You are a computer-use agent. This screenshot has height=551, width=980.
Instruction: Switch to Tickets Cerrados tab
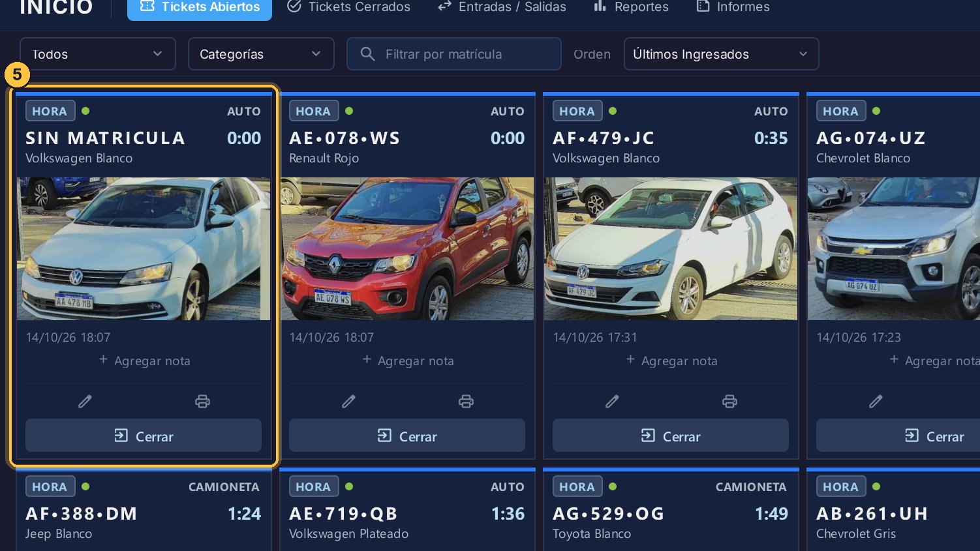tap(348, 7)
